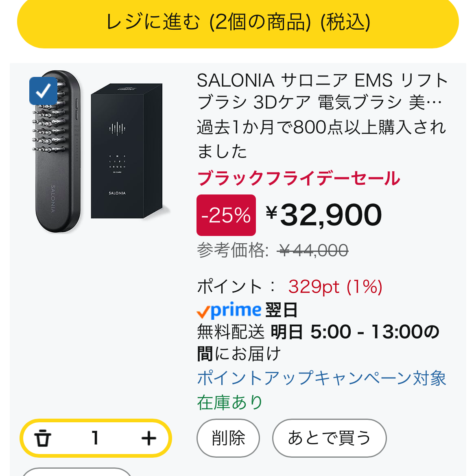Tap あとで買う to save for later
This screenshot has height=476, width=476.
(330, 438)
